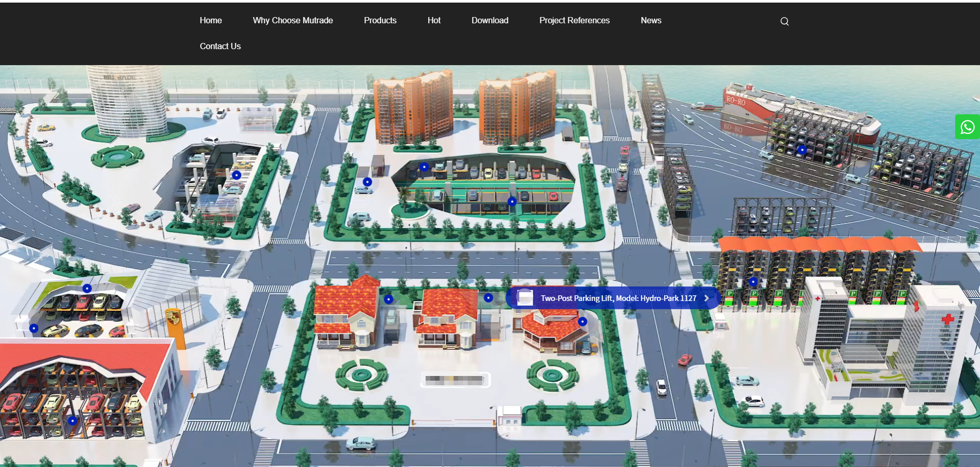Open the Why Choose Mutrade menu

click(293, 21)
